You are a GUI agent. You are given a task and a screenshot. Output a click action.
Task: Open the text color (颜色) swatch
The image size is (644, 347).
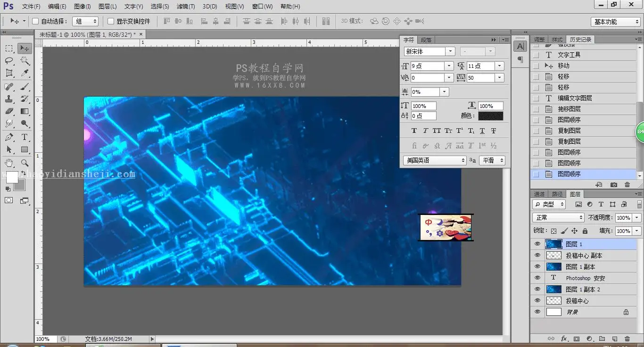tap(490, 116)
